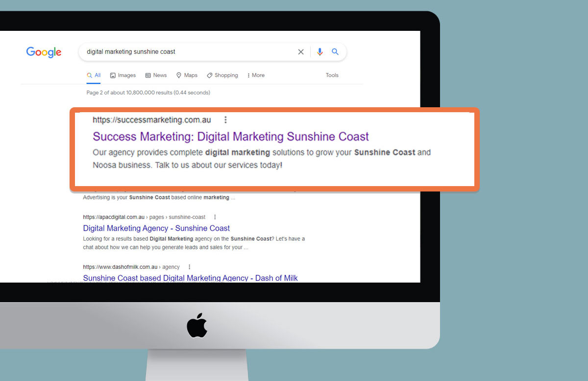Click the 'Page 2 of about 10,800,000 results' text
Viewport: 588px width, 381px height.
148,93
